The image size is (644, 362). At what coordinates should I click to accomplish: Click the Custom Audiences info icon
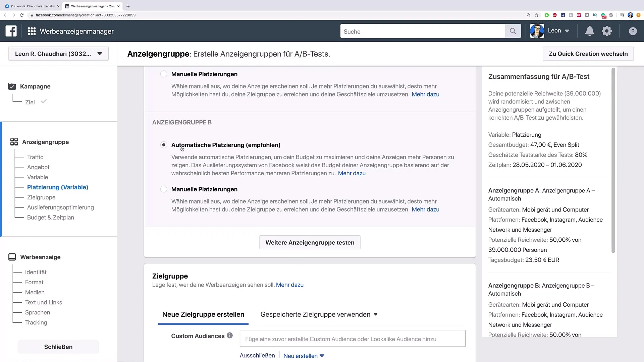click(230, 335)
